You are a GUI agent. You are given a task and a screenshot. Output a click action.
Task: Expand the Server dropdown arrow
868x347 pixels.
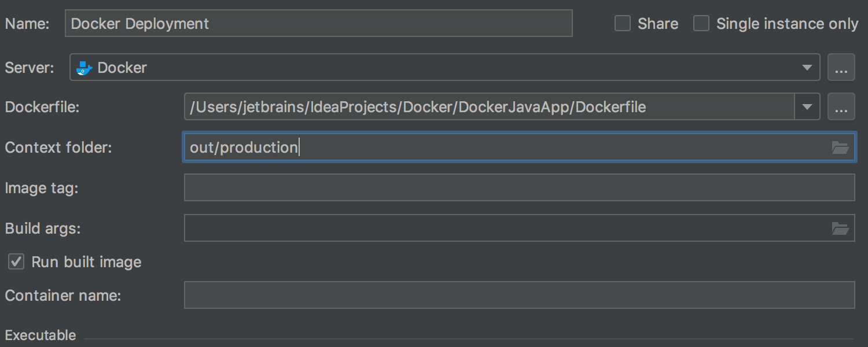tap(807, 68)
